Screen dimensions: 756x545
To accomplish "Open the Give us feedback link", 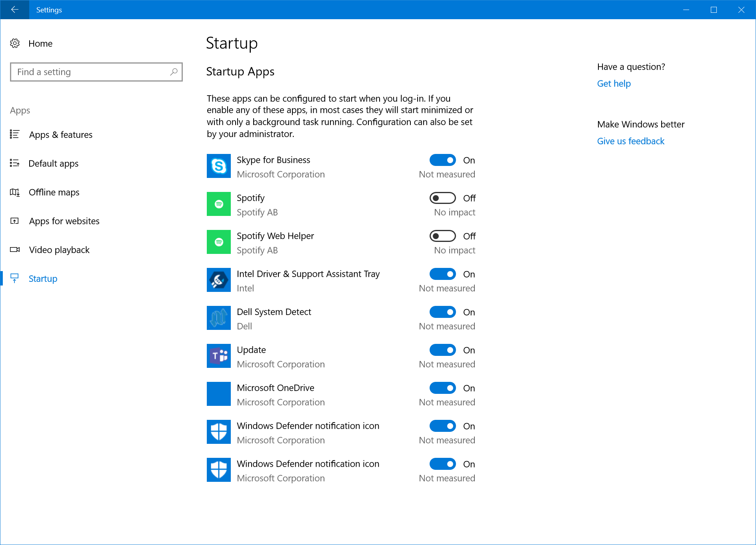I will tap(630, 141).
